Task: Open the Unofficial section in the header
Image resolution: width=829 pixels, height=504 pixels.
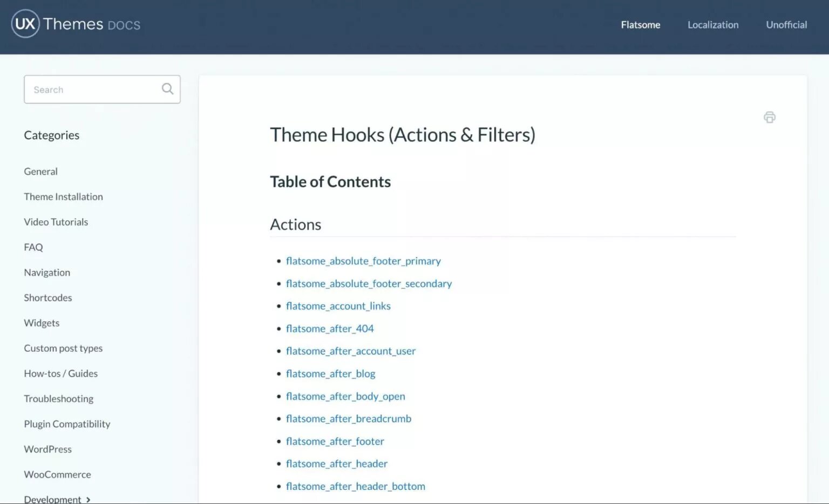Action: 786,25
